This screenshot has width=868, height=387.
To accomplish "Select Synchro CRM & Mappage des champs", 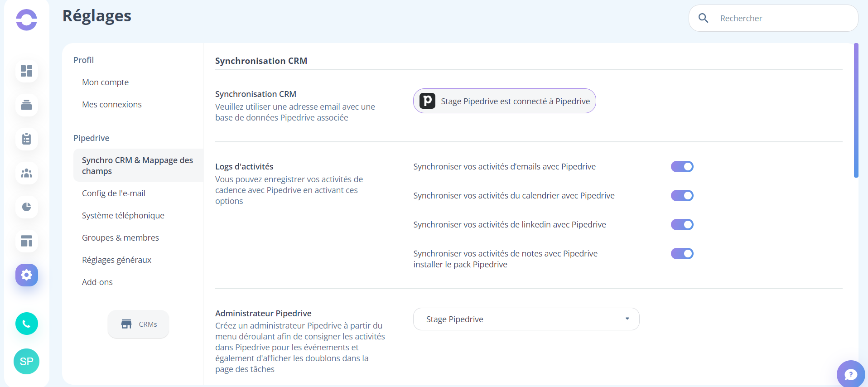I will click(138, 165).
